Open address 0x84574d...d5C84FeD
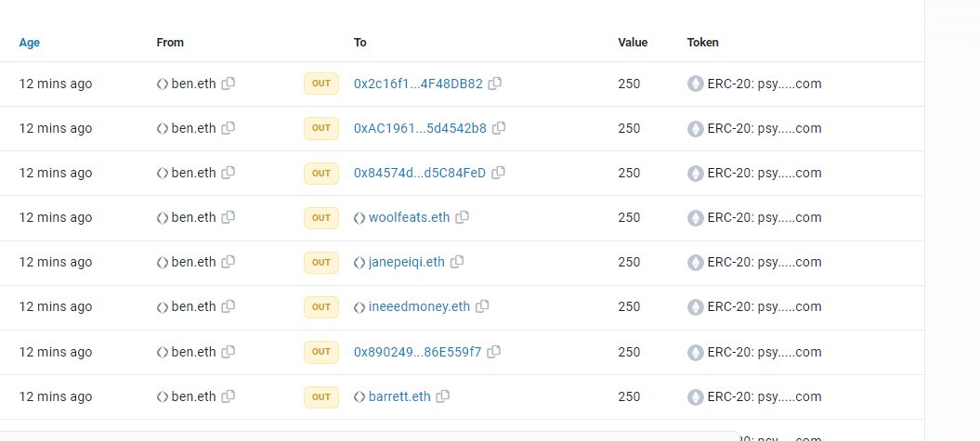Screen dimensions: 980x441 419,173
